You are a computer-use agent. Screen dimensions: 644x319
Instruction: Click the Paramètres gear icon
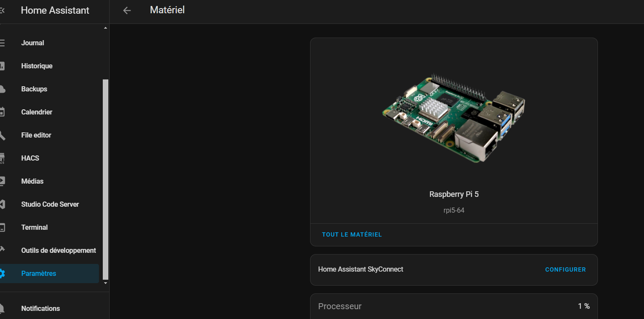click(x=2, y=273)
